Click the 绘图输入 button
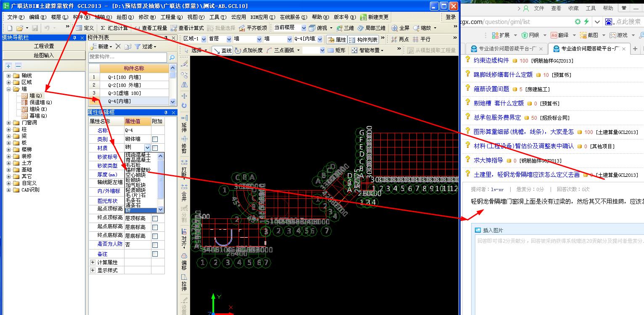Viewport: 644px width, 315px height. pos(44,55)
